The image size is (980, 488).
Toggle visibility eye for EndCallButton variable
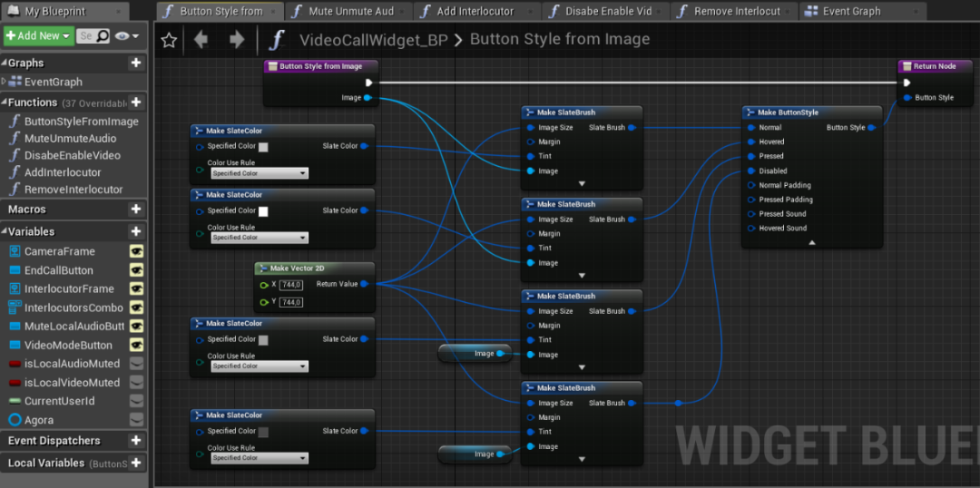(136, 270)
